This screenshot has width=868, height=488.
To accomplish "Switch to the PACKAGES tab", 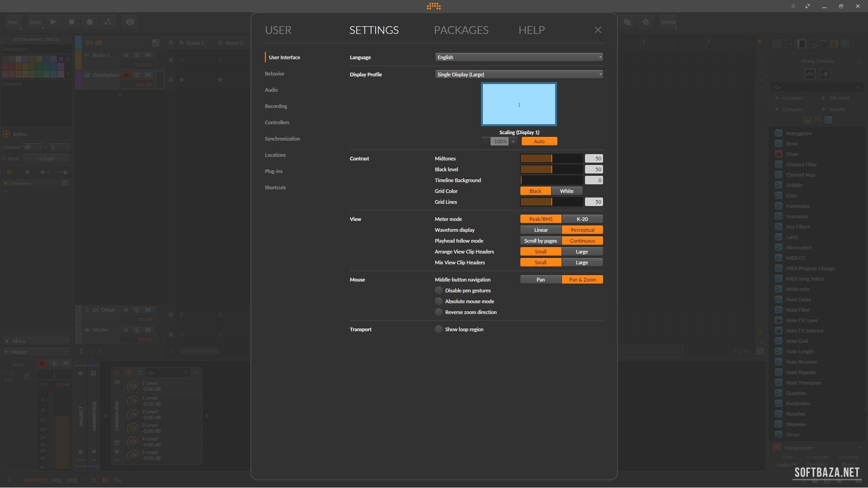I will 461,30.
